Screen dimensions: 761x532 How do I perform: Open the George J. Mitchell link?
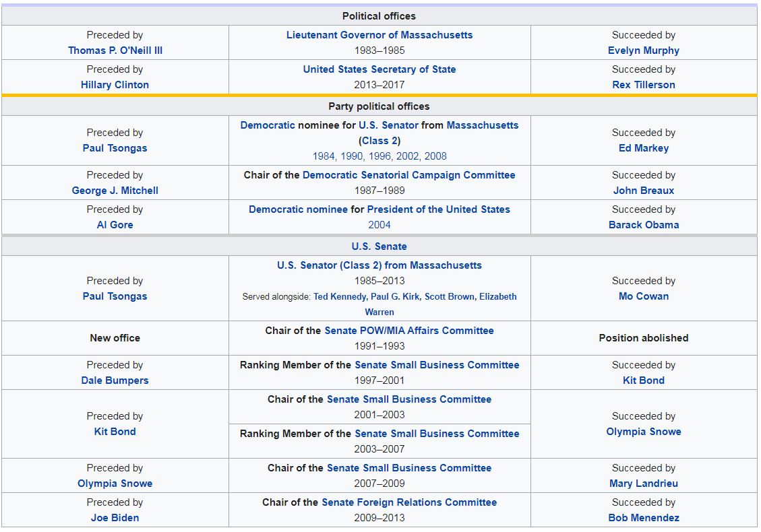pos(115,191)
